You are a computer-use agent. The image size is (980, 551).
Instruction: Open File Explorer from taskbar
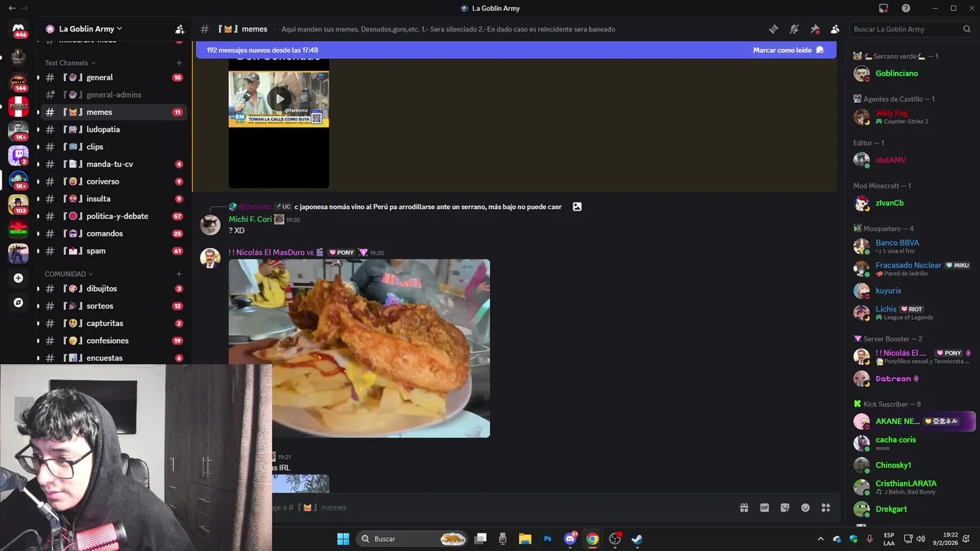(x=525, y=539)
